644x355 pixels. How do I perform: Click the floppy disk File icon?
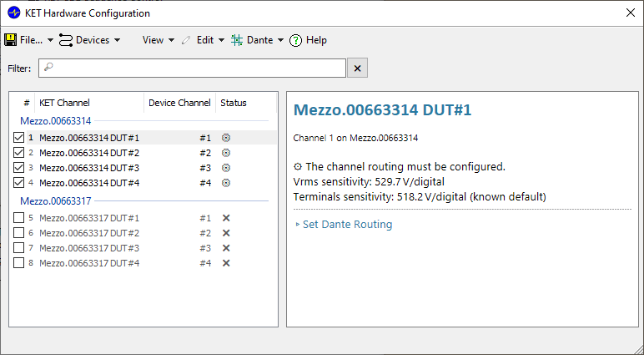10,40
